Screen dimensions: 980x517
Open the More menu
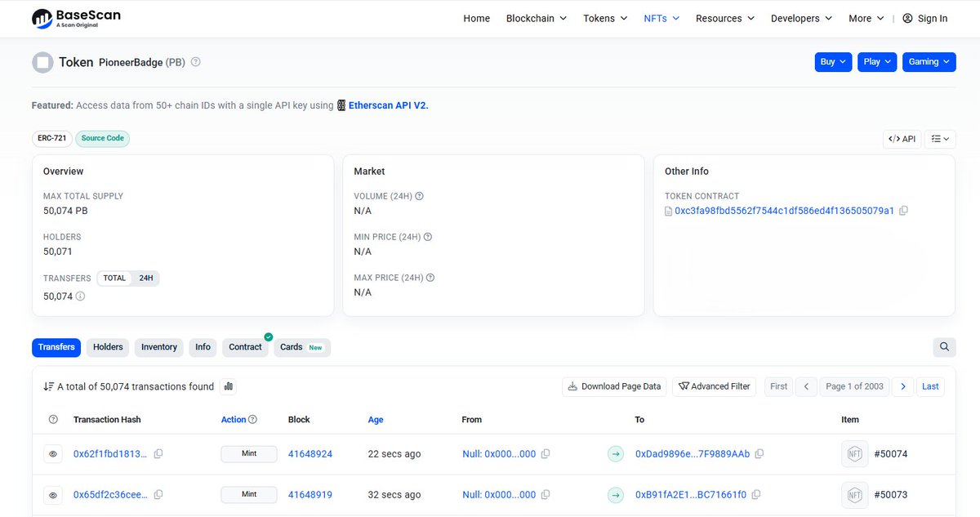coord(865,18)
